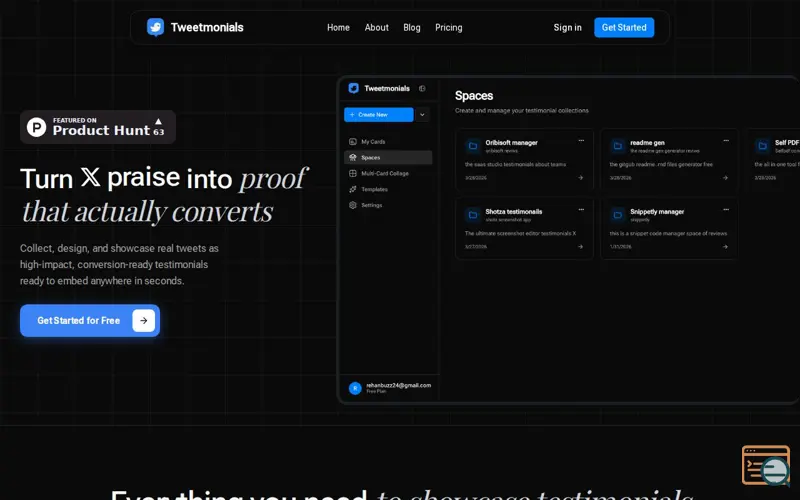800x500 pixels.
Task: Click the My Cards sidebar icon
Action: [x=353, y=142]
